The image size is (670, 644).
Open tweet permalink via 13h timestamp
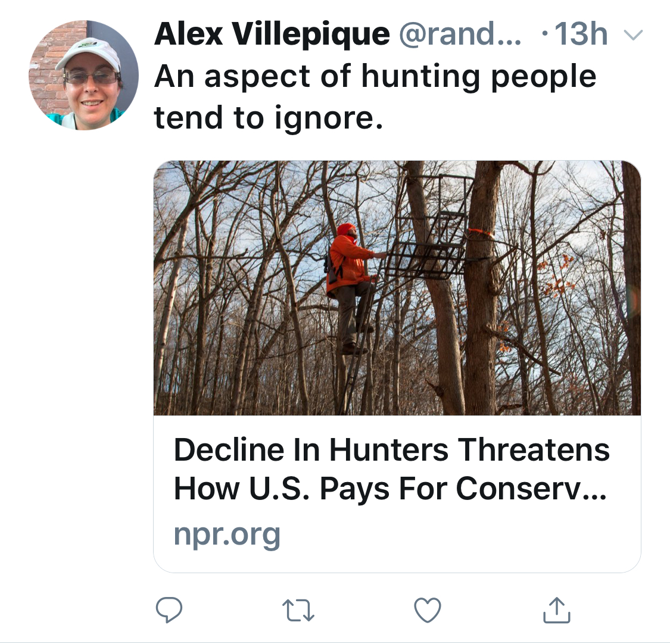coord(580,35)
